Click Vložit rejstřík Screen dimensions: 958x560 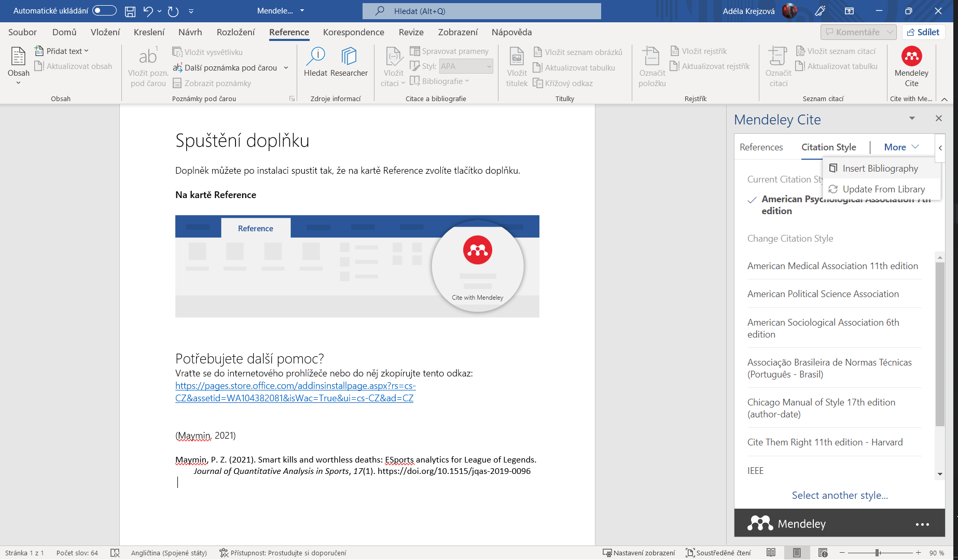[699, 51]
